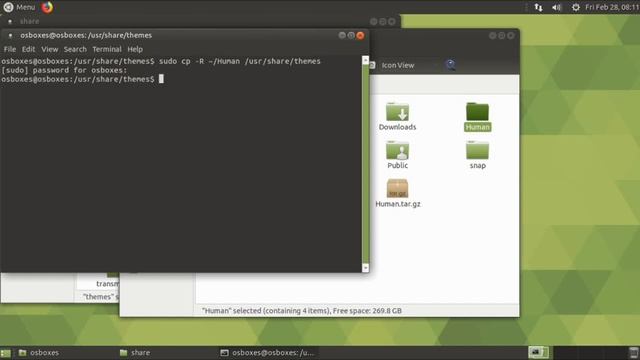
Task: Open the clock showing Fri Feb 28
Action: 612,7
